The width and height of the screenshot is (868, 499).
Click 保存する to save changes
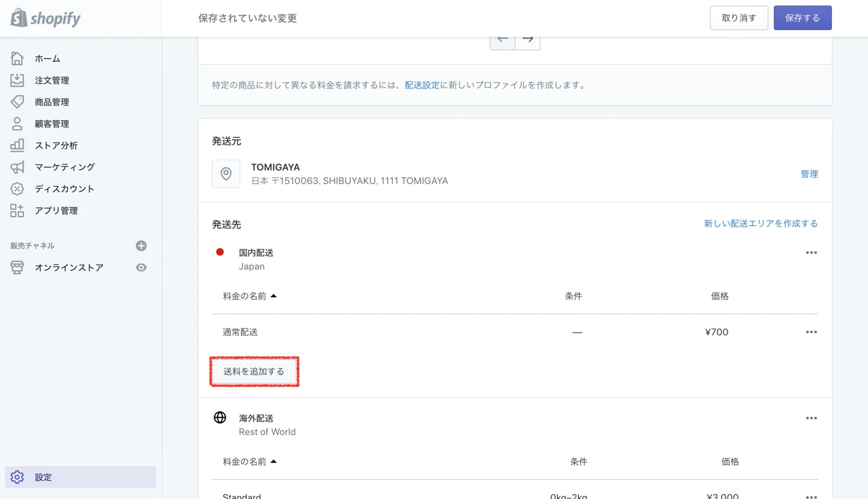tap(802, 18)
